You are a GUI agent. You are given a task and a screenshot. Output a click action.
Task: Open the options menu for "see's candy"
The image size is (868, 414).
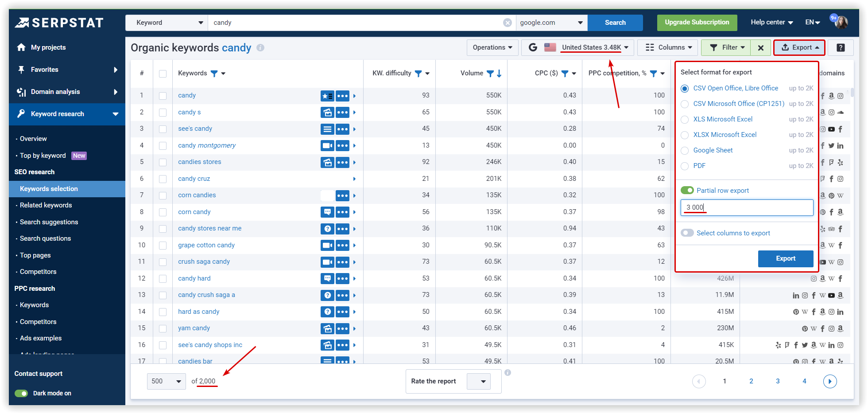[342, 129]
